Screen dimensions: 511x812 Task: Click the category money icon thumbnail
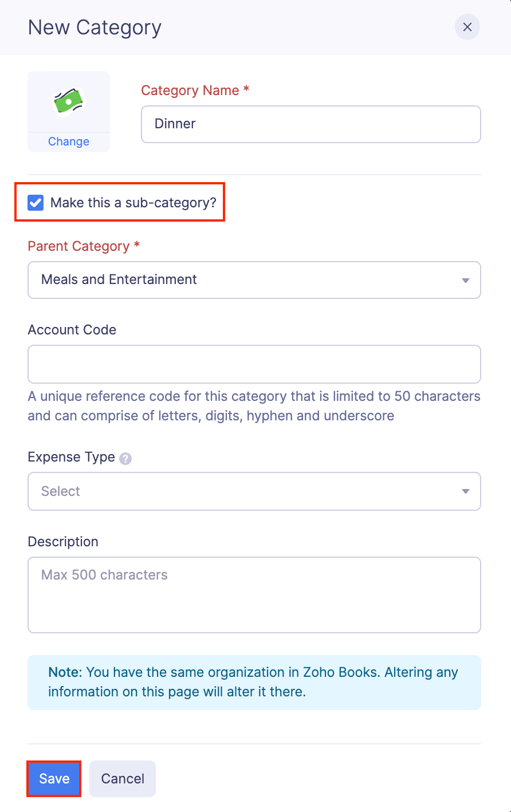click(x=68, y=103)
